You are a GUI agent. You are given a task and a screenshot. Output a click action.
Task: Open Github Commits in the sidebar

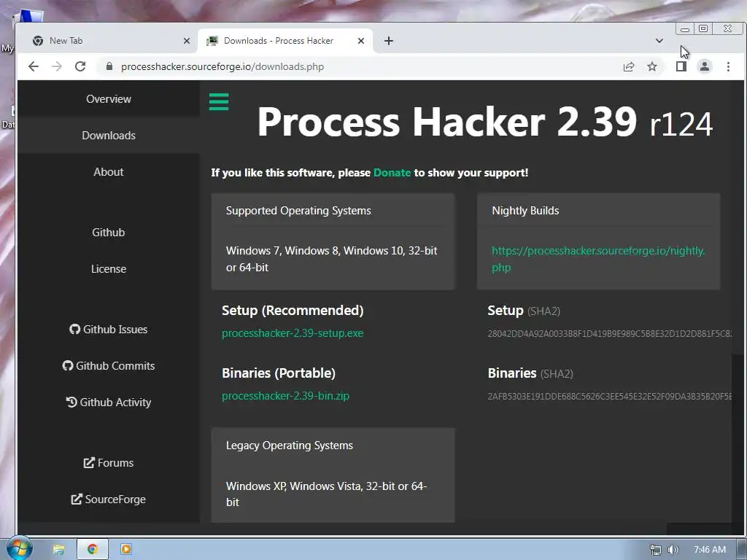coord(109,366)
